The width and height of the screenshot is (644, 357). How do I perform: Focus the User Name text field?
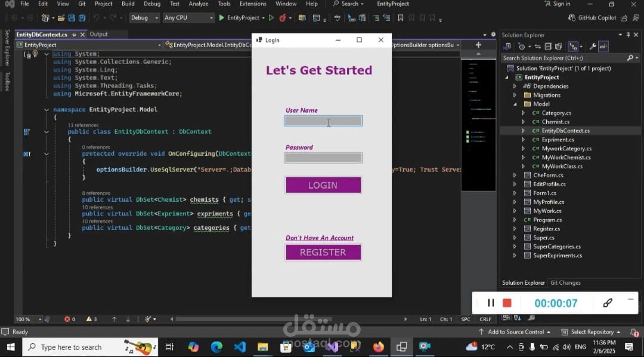pyautogui.click(x=323, y=121)
